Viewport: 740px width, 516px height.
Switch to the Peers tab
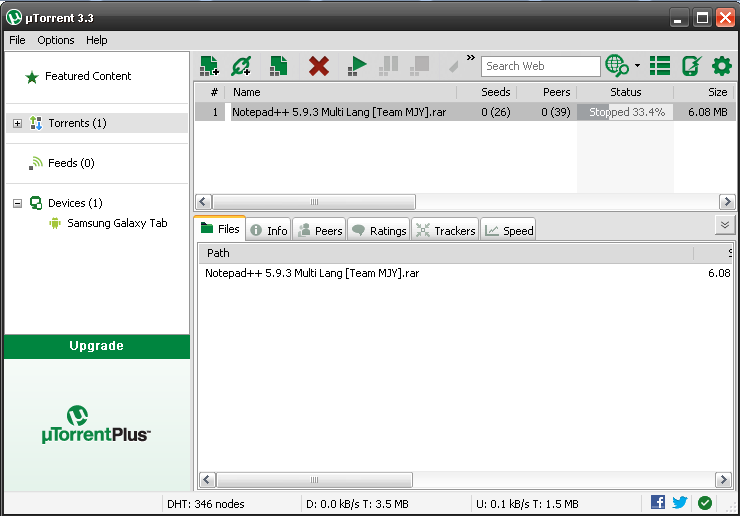click(320, 230)
